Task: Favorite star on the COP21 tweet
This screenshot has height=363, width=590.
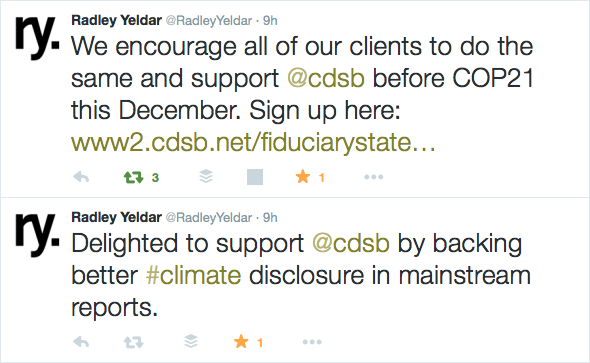Action: coord(303,176)
